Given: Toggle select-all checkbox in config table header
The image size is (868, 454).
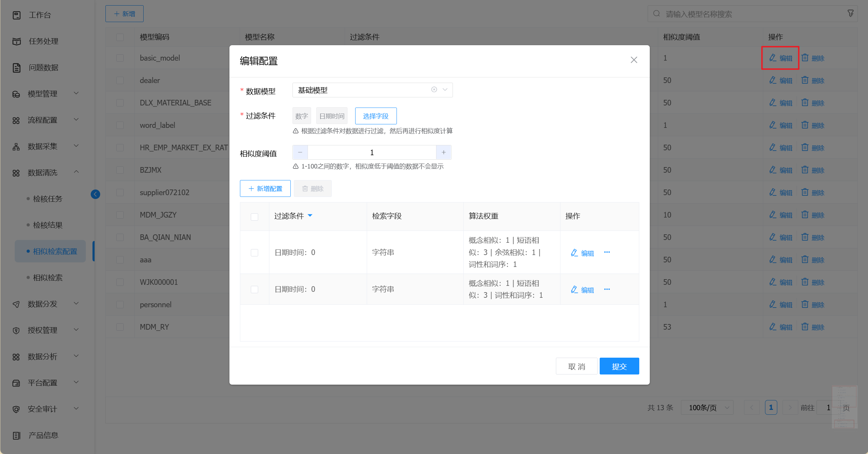Looking at the screenshot, I should click(255, 217).
